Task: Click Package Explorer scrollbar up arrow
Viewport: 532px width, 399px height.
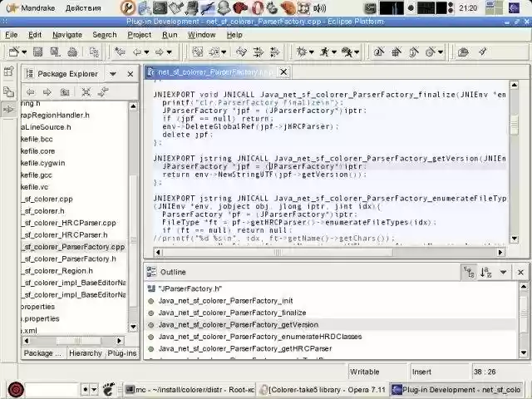Action: tap(133, 106)
